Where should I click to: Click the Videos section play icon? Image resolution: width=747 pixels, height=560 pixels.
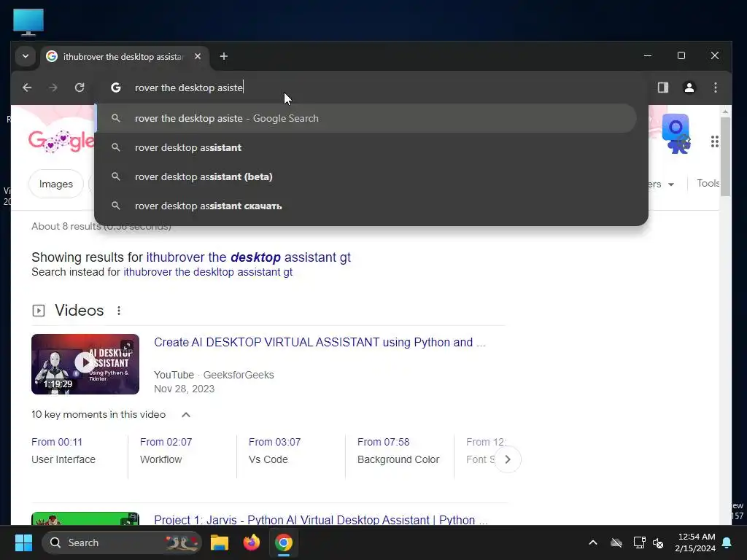click(39, 311)
